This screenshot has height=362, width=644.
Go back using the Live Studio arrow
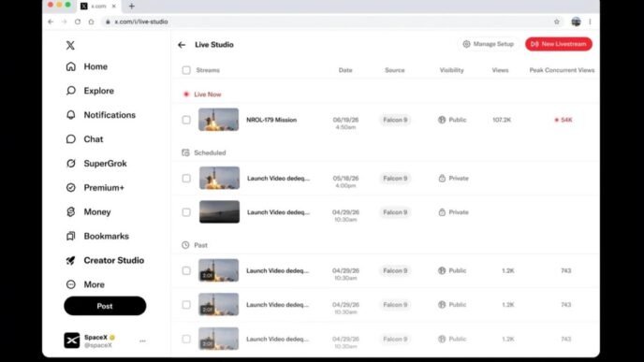[x=182, y=45]
